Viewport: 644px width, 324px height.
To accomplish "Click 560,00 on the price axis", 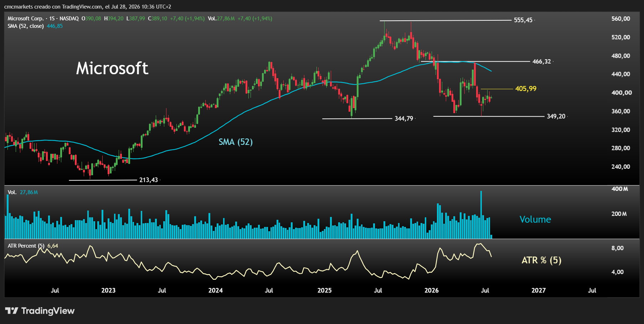I will click(x=621, y=19).
